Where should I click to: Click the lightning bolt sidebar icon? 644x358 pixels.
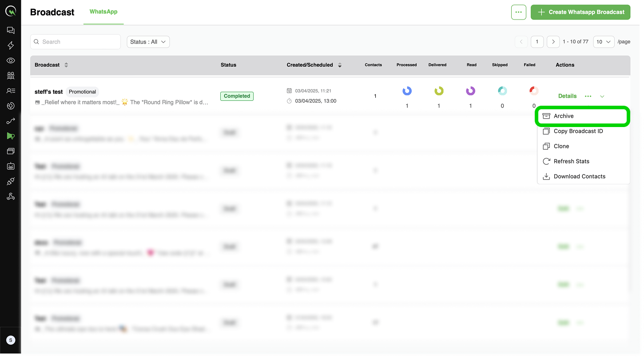(x=11, y=46)
